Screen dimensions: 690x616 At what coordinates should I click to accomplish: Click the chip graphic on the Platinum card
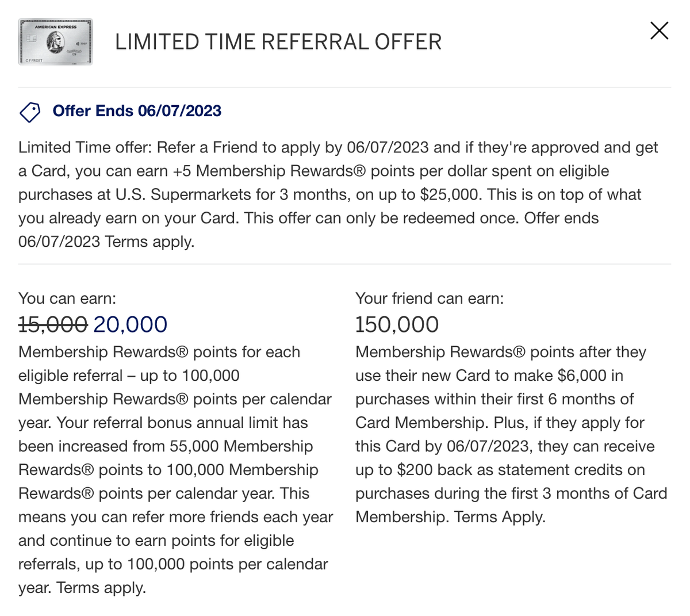click(32, 39)
